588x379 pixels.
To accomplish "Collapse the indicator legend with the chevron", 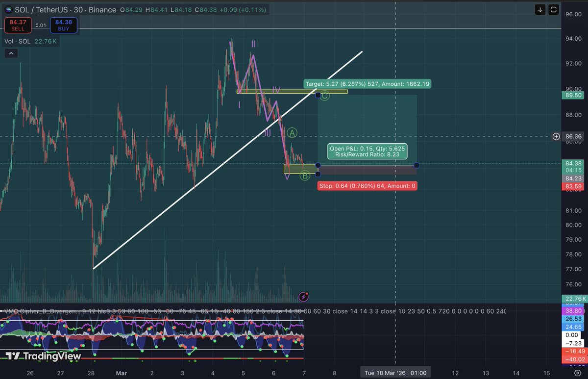I will (11, 53).
